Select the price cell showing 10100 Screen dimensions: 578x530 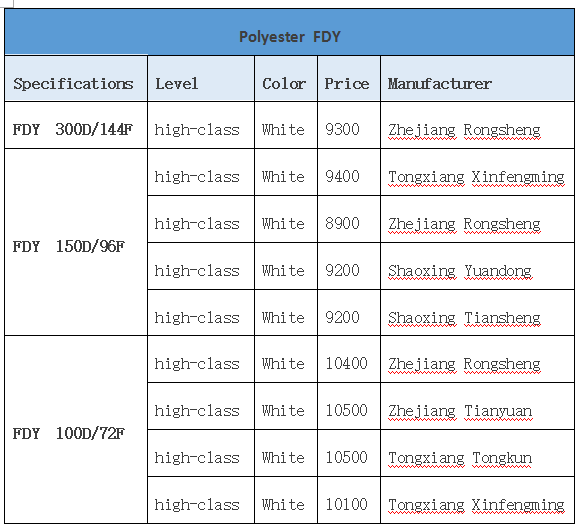tap(349, 500)
